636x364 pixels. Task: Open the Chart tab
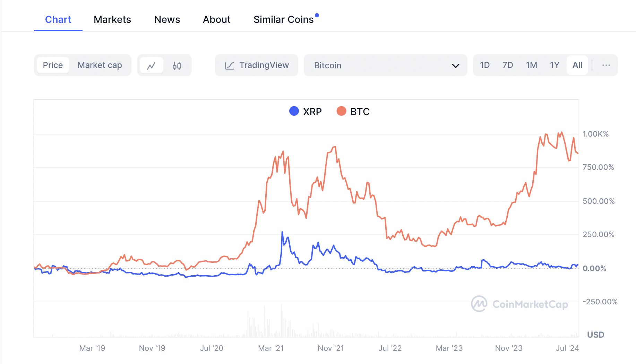pos(58,19)
